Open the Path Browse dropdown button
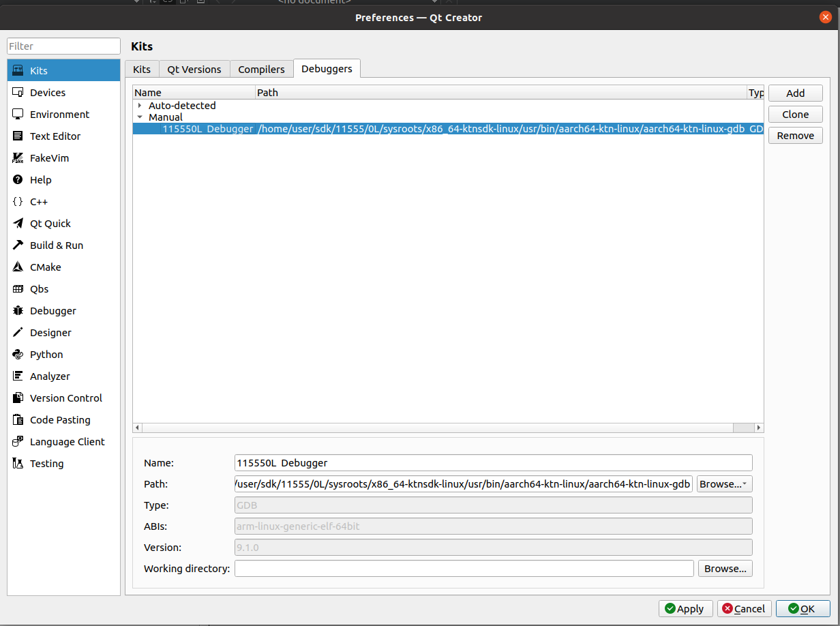Screen dimensions: 840x626 [x=724, y=484]
